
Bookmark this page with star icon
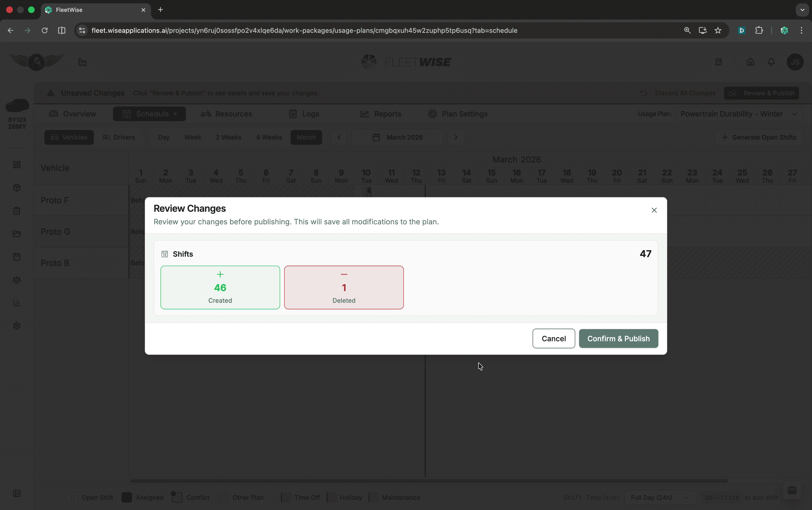click(718, 30)
